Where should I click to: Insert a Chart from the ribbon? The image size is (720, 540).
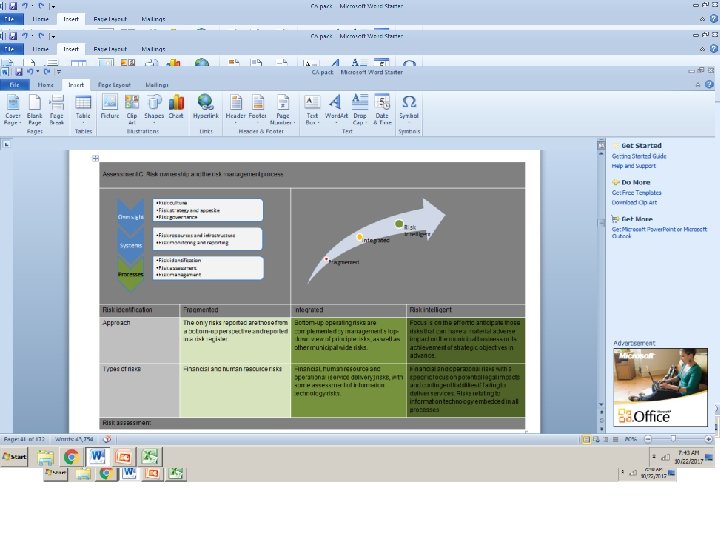[x=176, y=109]
